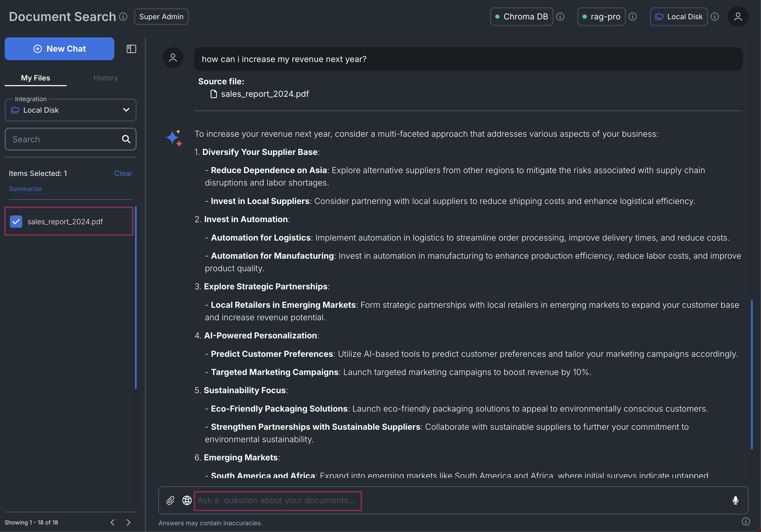Click info icon beside rag-pro
This screenshot has height=532, width=761.
tap(633, 17)
